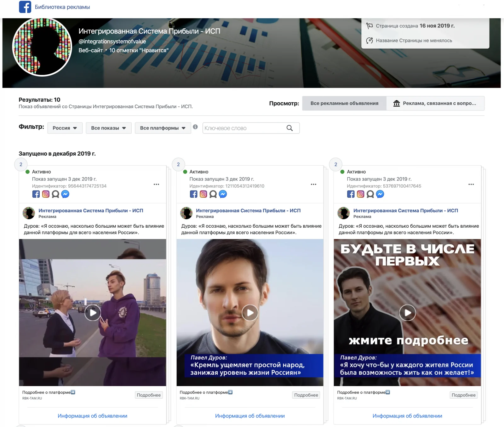Open Информация об объявлении for ad 1211054312419610
Screen dimensions: 504x427
[x=250, y=416]
